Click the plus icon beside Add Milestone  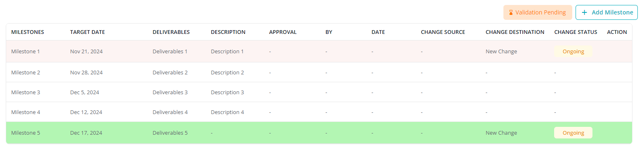[584, 12]
